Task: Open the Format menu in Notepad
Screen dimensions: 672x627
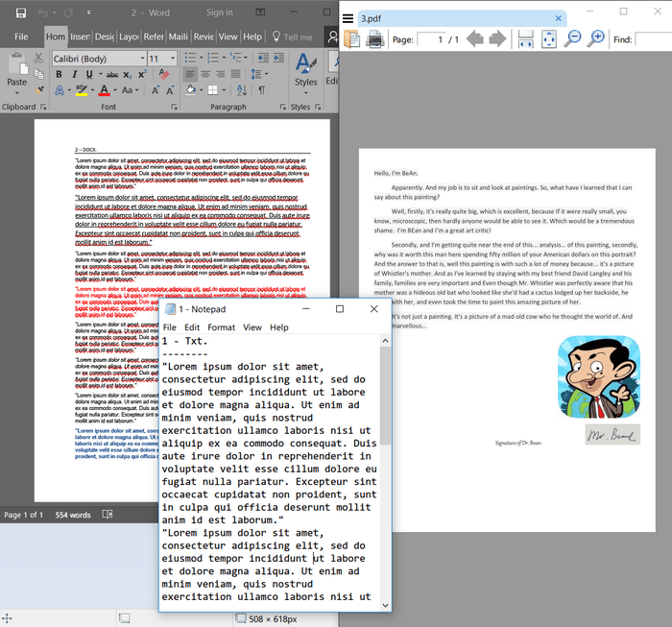Action: pyautogui.click(x=221, y=327)
